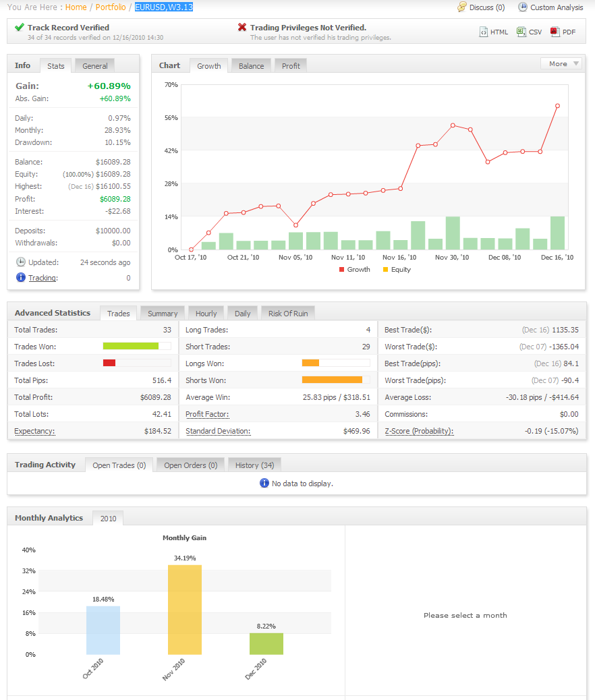This screenshot has width=595, height=700.
Task: Click the 34.19% label above Nov bar
Action: [185, 558]
